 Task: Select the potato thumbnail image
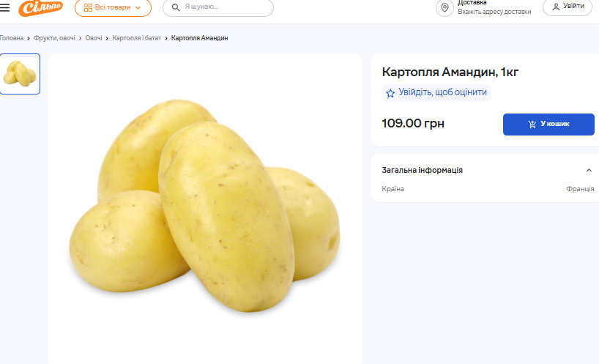[x=20, y=74]
